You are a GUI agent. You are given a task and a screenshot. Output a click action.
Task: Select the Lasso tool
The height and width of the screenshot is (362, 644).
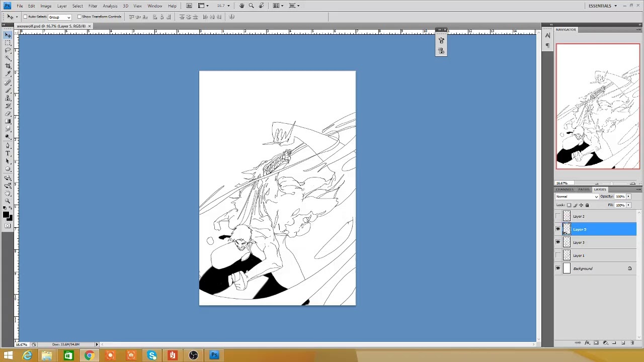[x=8, y=50]
